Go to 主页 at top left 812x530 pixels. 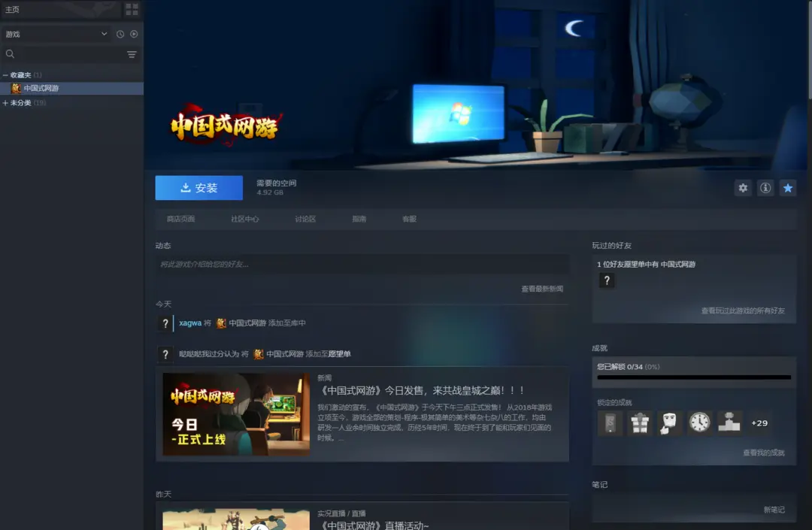[x=13, y=9]
